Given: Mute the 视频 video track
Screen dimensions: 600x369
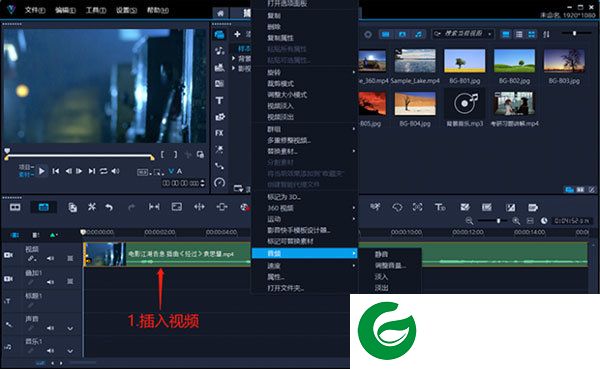Looking at the screenshot, I should point(50,258).
